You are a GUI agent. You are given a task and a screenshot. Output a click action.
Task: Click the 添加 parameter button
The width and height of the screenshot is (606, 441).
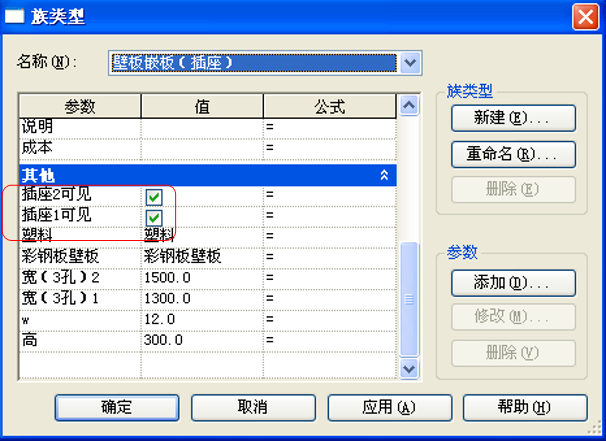(513, 283)
